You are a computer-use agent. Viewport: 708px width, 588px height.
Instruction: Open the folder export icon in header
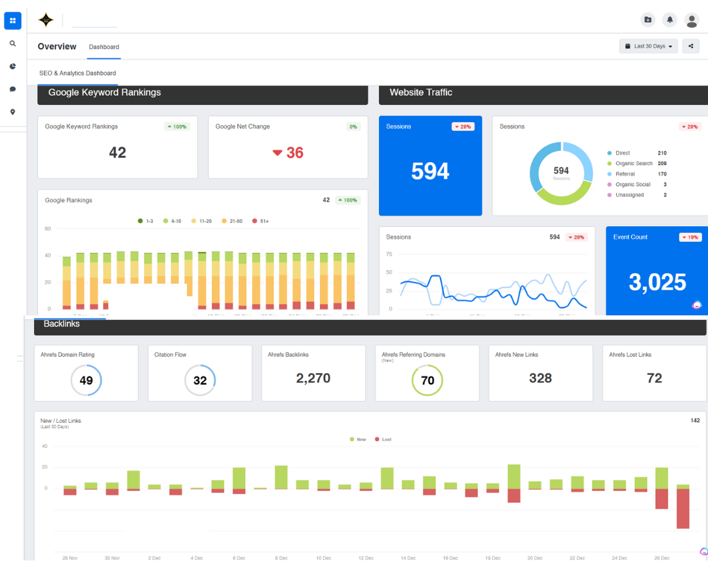[x=648, y=20]
